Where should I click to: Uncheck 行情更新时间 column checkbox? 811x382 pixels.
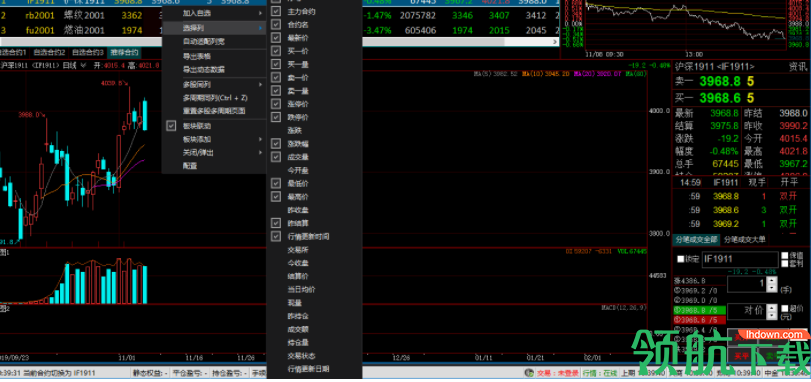(276, 236)
